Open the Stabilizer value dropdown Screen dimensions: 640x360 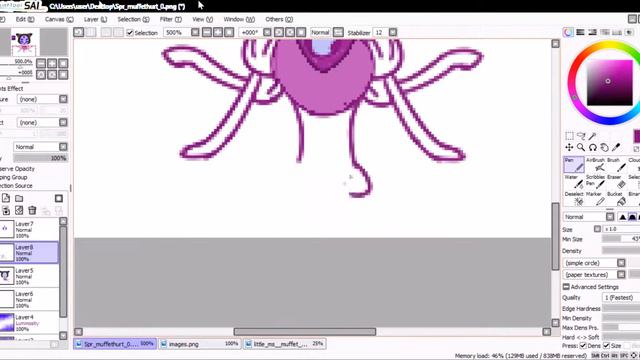pos(393,32)
